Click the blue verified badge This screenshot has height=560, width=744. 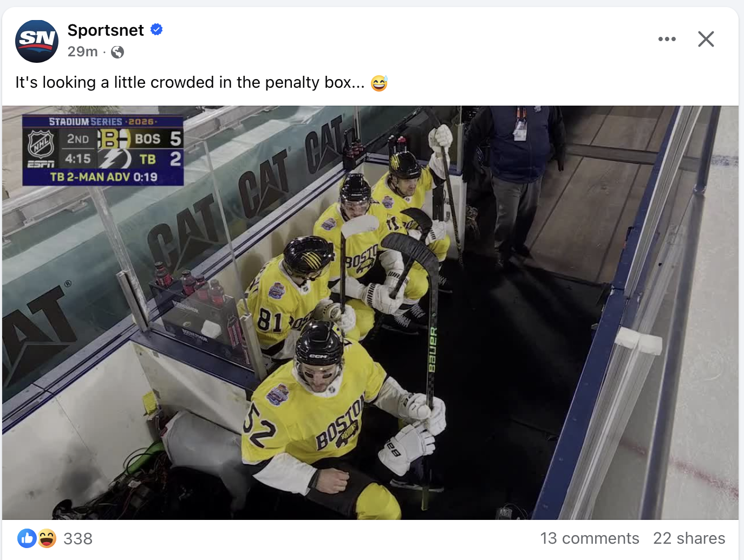(x=156, y=30)
